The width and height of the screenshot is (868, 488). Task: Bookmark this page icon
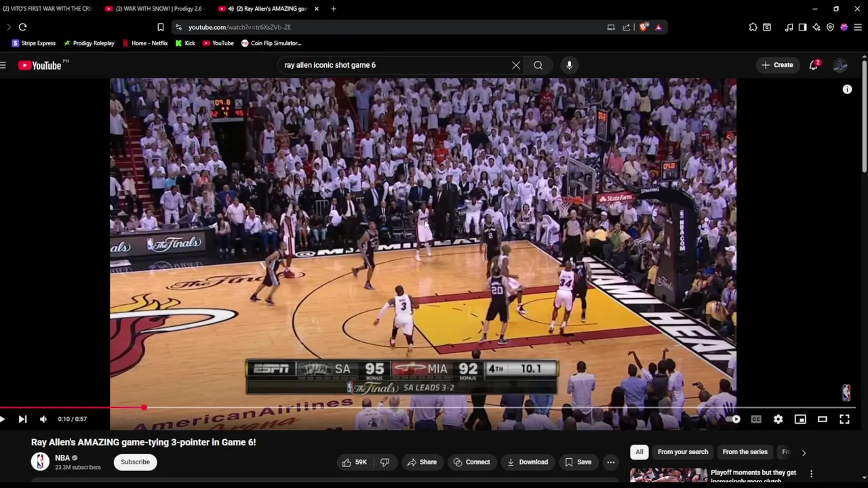click(x=160, y=27)
